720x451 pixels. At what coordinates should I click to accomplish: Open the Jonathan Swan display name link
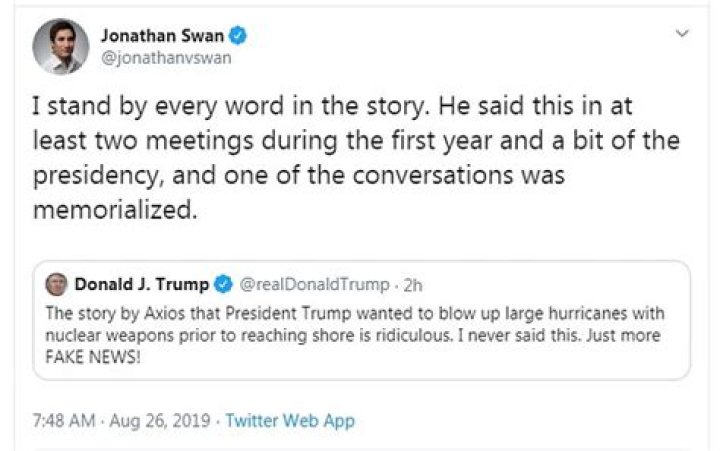click(x=162, y=35)
